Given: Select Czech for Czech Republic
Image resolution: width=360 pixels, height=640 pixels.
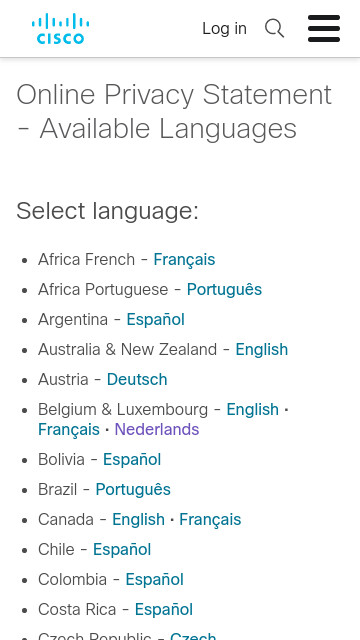Looking at the screenshot, I should coord(193,636).
